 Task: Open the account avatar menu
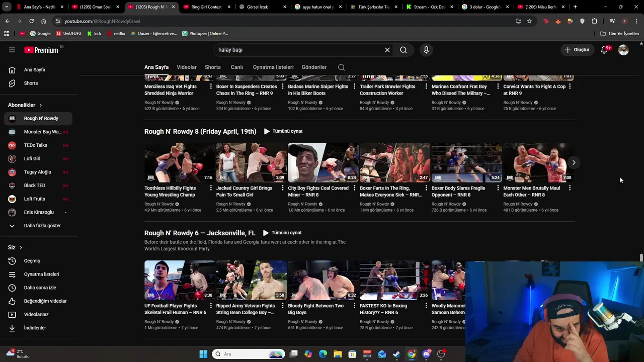coord(623,50)
